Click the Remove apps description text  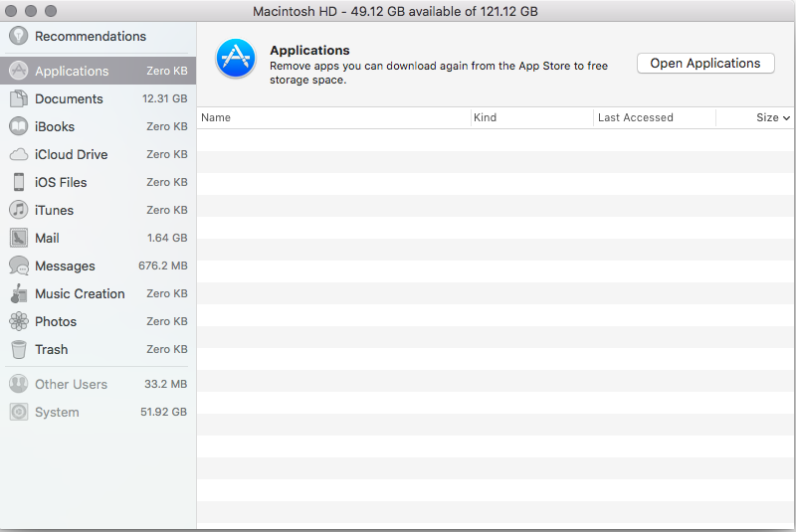tap(439, 73)
